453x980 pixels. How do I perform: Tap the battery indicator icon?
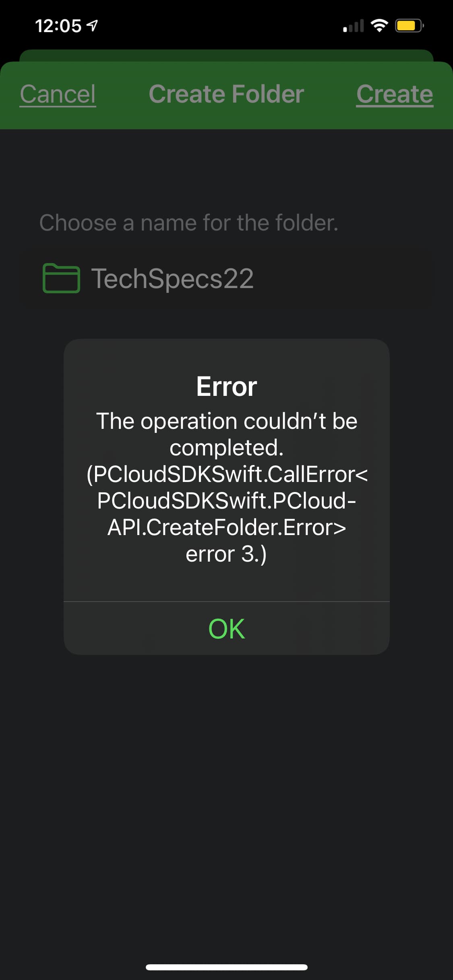[x=409, y=26]
